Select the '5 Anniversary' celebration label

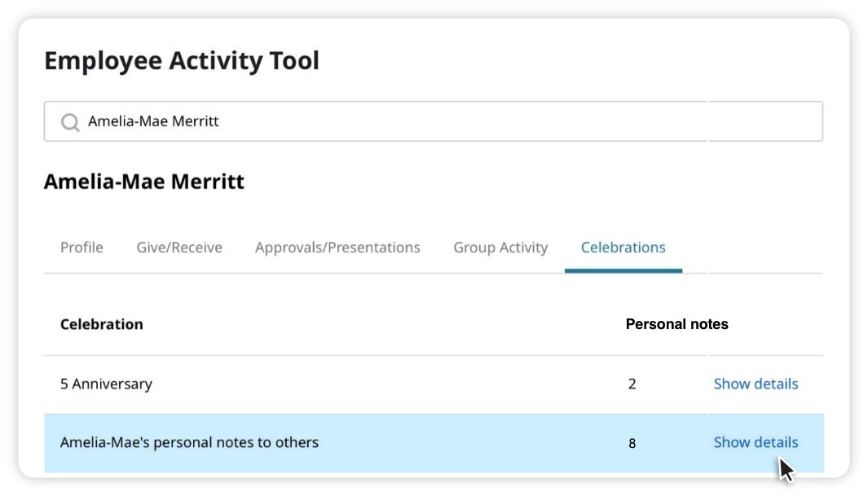106,384
